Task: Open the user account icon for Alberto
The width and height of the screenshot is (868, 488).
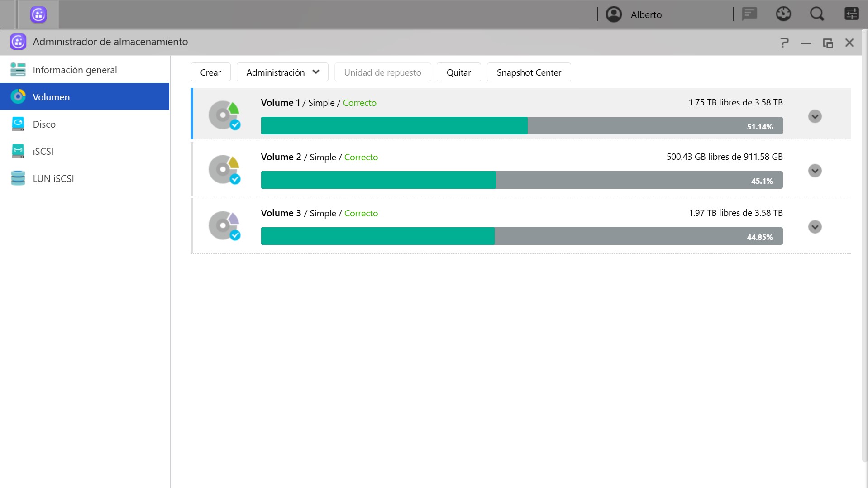Action: click(x=614, y=14)
